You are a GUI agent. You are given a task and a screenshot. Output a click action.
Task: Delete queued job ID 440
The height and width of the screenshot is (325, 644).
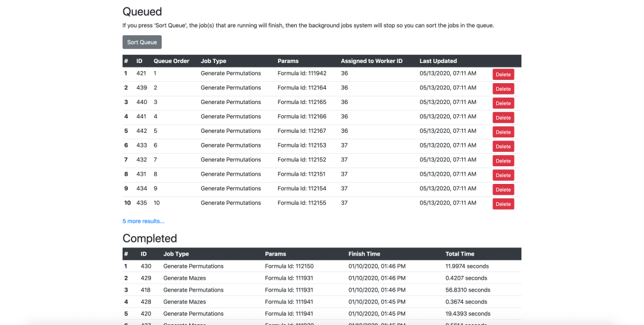pos(503,103)
